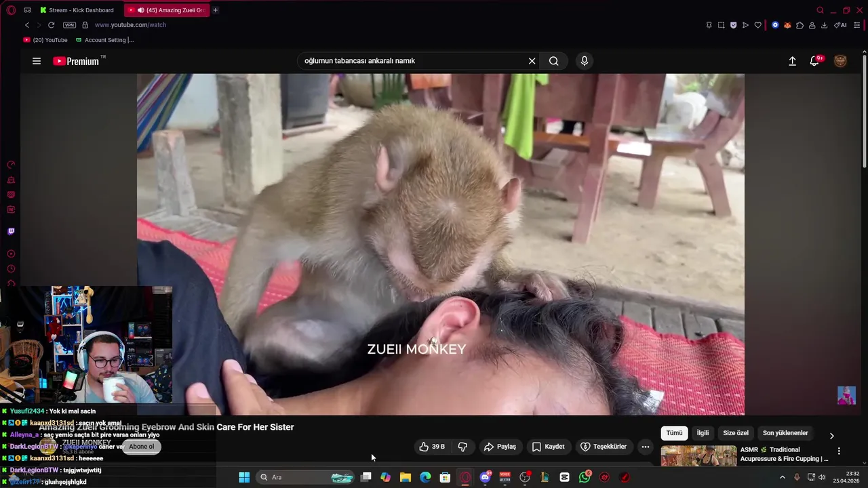
Task: Open the Windows Start menu
Action: click(244, 477)
